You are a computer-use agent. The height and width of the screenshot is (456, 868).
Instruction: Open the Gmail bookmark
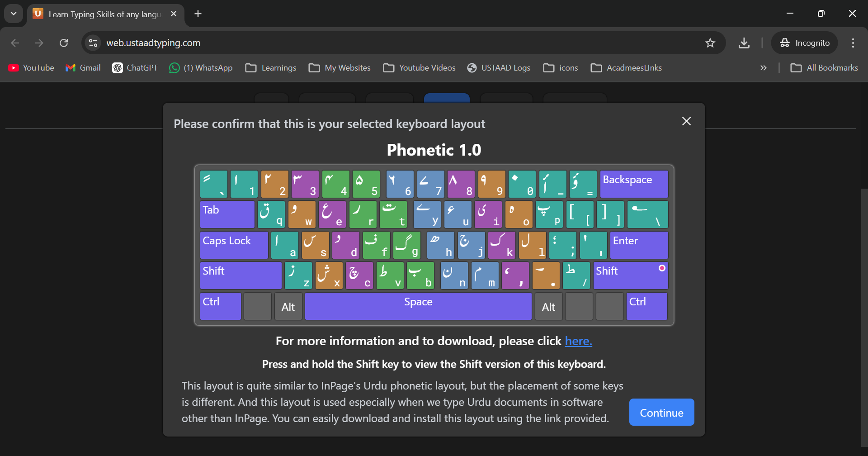tap(83, 68)
